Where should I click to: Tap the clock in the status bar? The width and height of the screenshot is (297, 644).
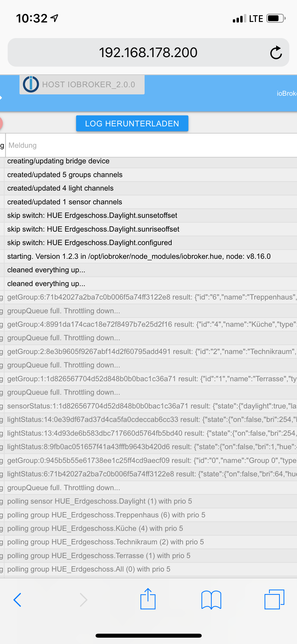32,19
